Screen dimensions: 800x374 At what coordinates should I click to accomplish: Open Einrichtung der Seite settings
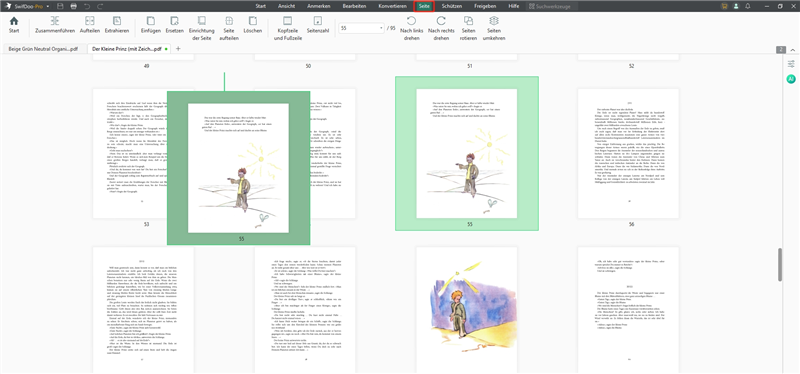click(202, 29)
